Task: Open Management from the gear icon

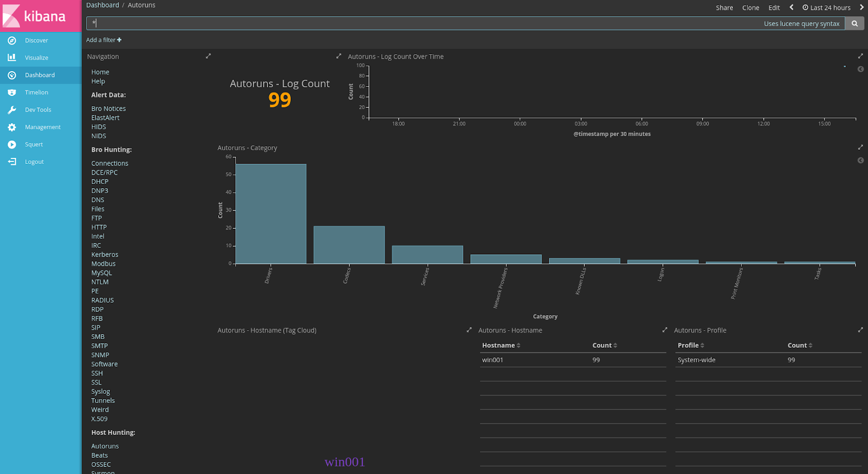Action: (12, 127)
